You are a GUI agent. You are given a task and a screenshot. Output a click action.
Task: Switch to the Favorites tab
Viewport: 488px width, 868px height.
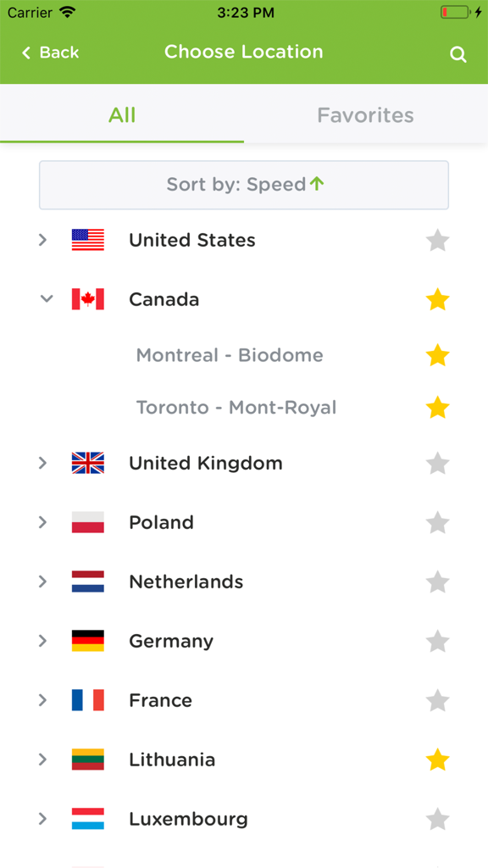(365, 114)
